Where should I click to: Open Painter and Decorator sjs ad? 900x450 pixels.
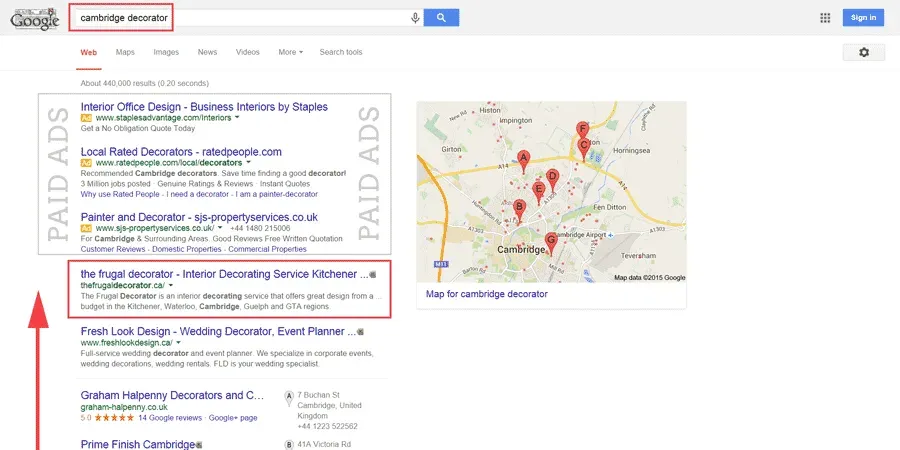coord(199,218)
